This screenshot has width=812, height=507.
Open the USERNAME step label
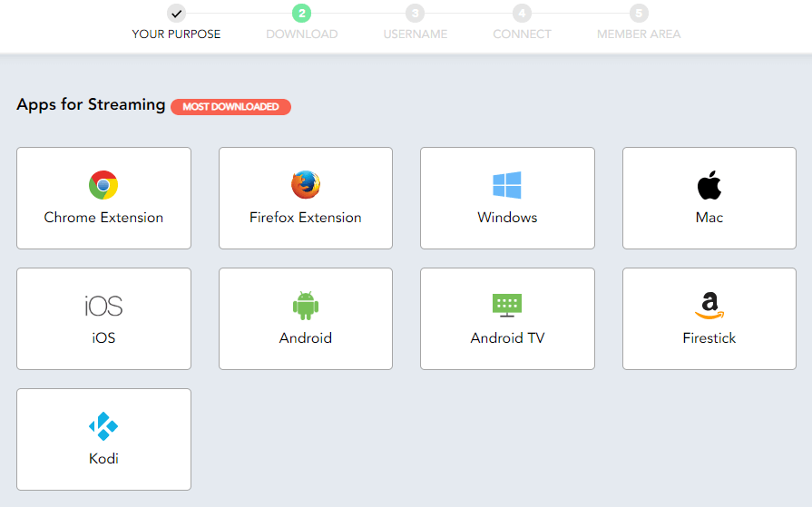pyautogui.click(x=416, y=34)
